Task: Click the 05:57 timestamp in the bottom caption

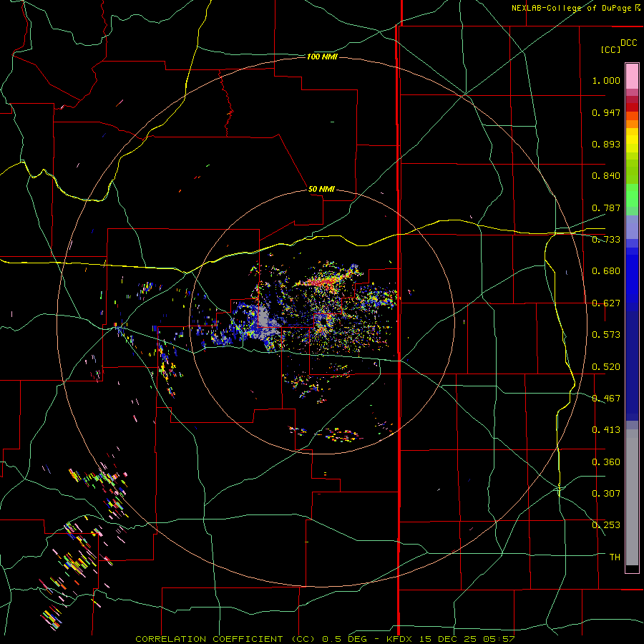Action: click(498, 639)
